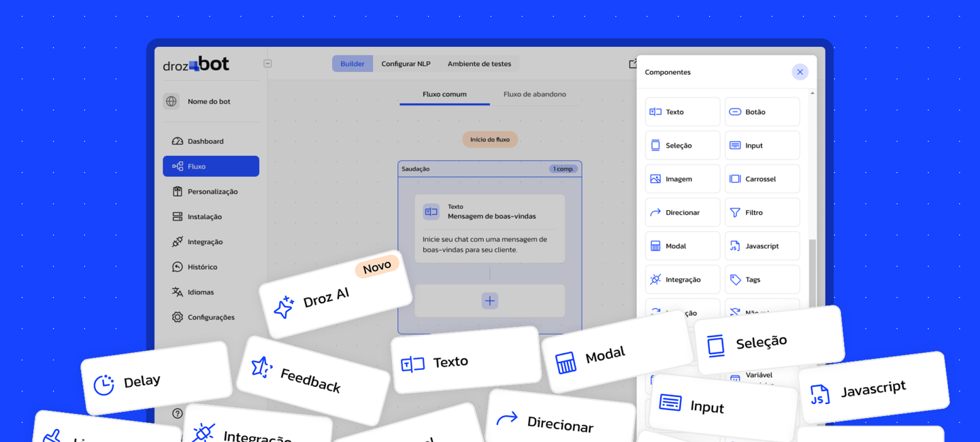The image size is (980, 442).
Task: Open the Mensagem de boas-vindas text card
Action: click(489, 228)
